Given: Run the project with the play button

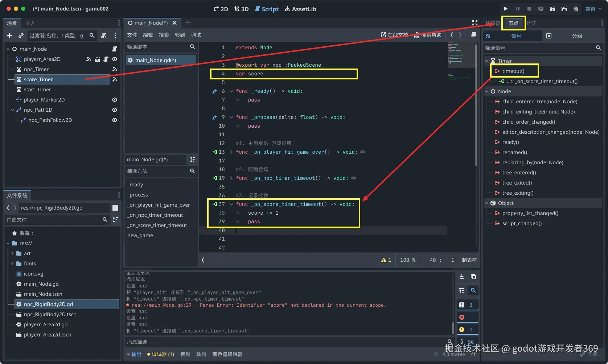Looking at the screenshot, I should click(x=506, y=9).
